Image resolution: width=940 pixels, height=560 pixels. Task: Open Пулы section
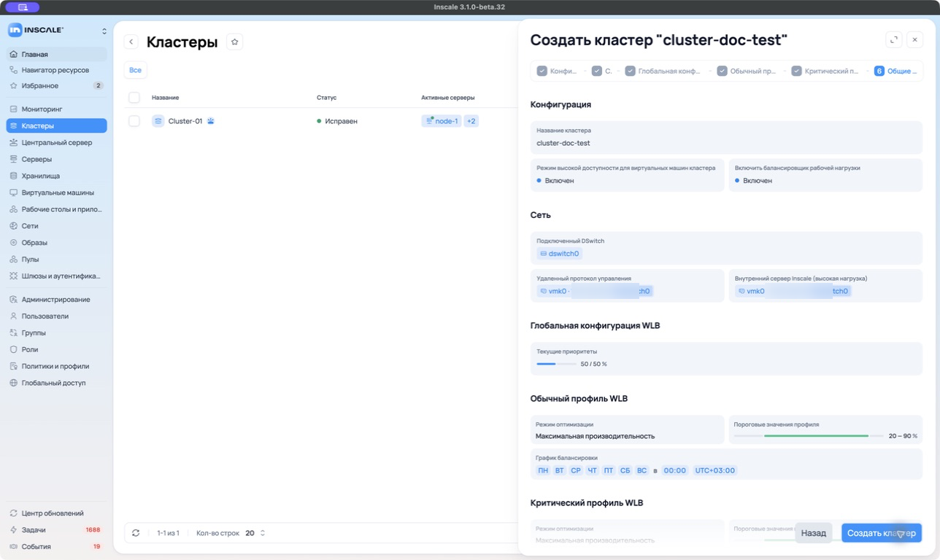(x=56, y=259)
